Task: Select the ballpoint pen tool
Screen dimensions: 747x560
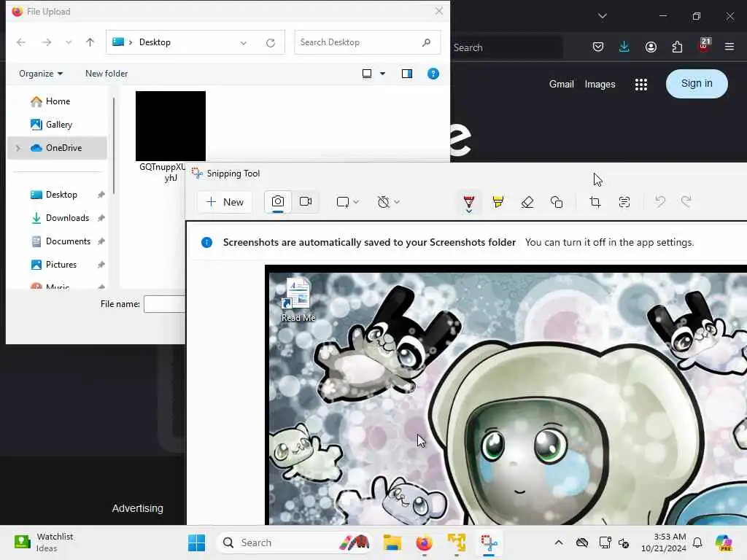Action: [x=469, y=203]
